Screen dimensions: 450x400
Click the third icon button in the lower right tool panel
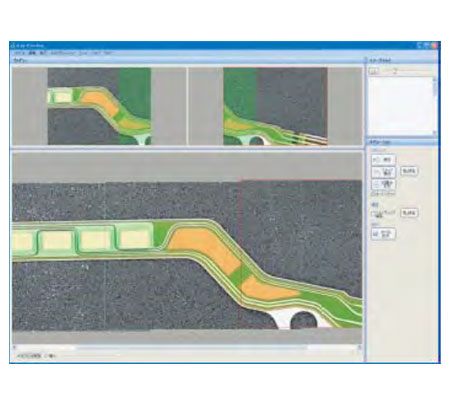[x=383, y=184]
